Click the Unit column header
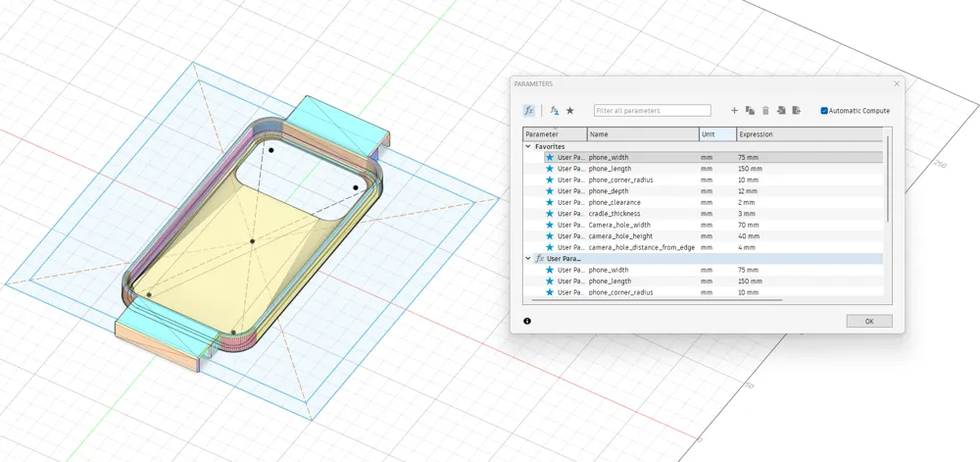980x462 pixels. click(x=717, y=134)
